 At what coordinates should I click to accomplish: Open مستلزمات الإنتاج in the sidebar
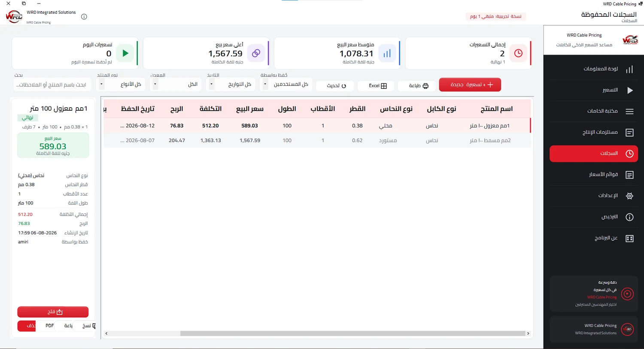593,132
